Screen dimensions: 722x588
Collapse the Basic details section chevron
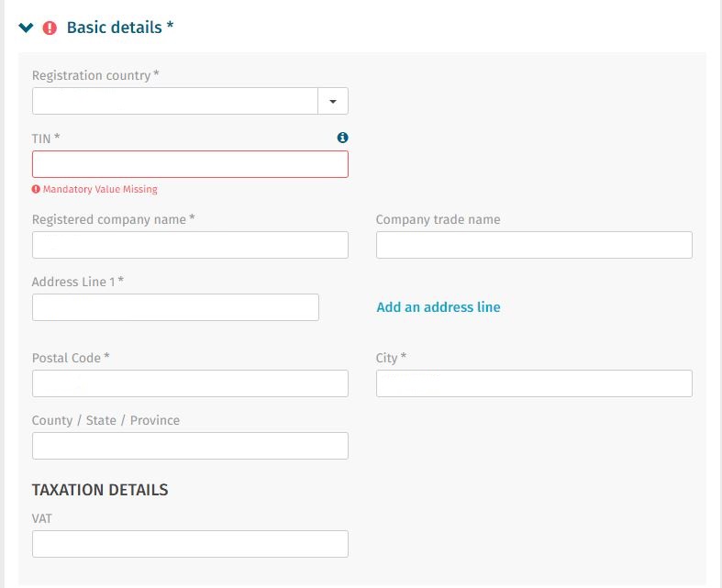[26, 28]
